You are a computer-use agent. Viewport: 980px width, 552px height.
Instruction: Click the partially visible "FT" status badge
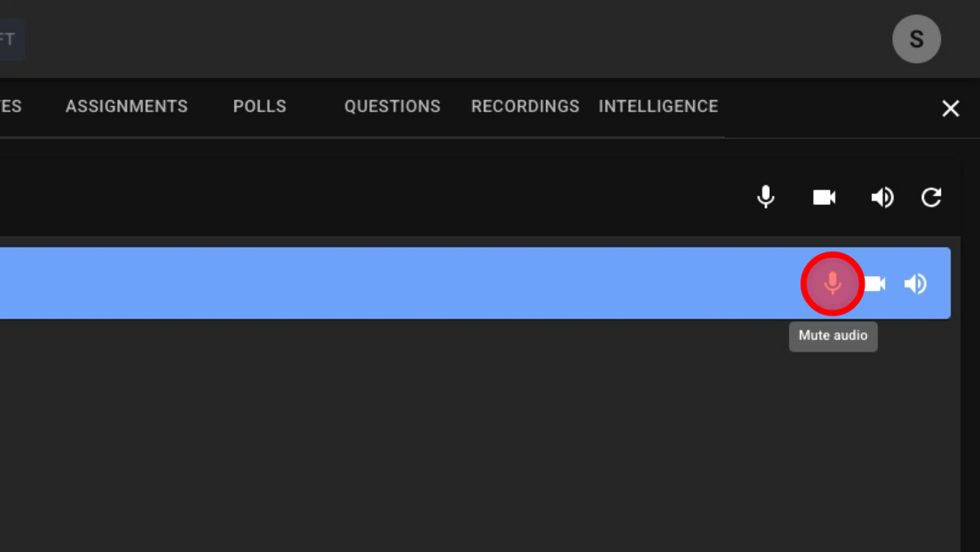pyautogui.click(x=9, y=39)
